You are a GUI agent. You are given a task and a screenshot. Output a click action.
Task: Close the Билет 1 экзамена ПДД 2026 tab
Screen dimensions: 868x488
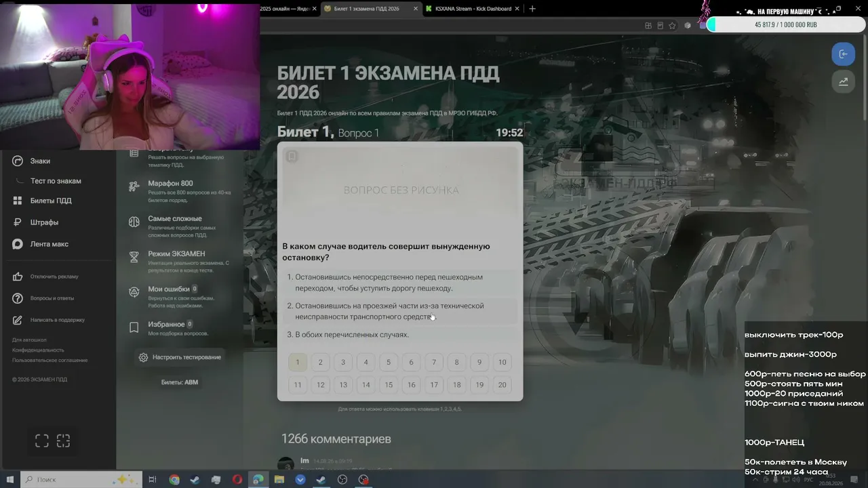coord(415,9)
